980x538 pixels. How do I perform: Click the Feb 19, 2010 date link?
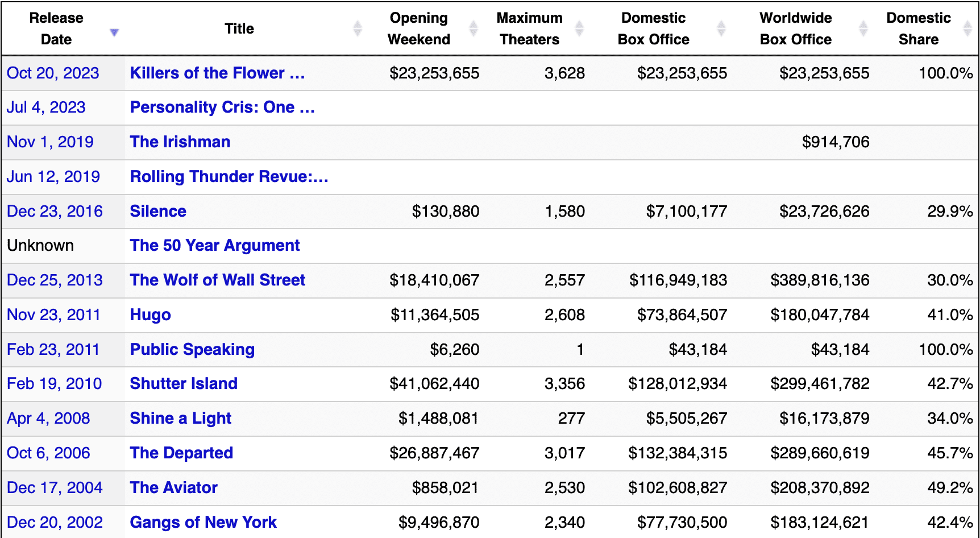(55, 383)
